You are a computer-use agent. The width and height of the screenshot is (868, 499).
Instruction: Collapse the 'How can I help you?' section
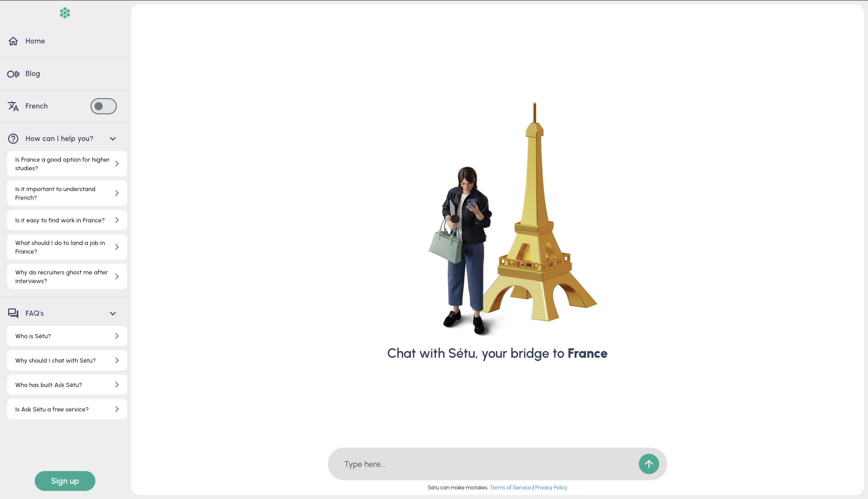[113, 139]
